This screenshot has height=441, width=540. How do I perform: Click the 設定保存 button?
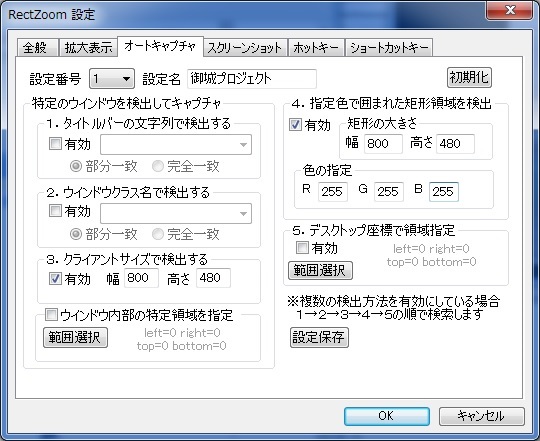pos(319,337)
